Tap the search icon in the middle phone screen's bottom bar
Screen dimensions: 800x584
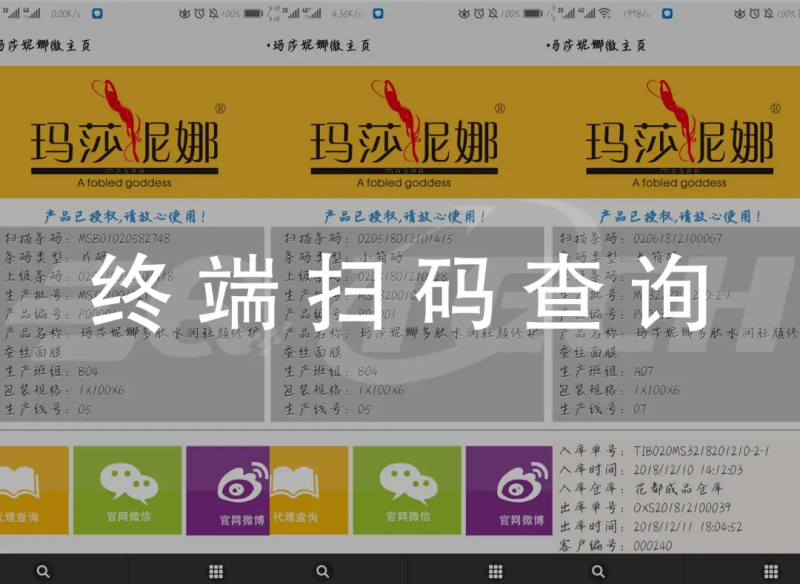[322, 571]
